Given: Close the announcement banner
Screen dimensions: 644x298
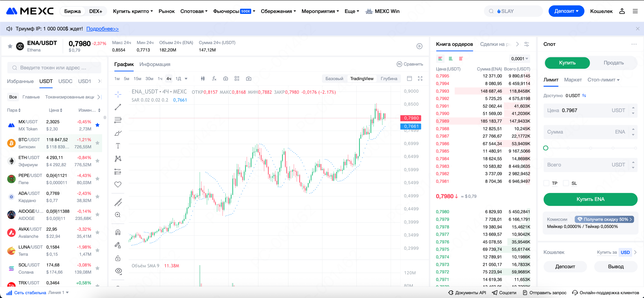Looking at the screenshot, I should point(638,29).
